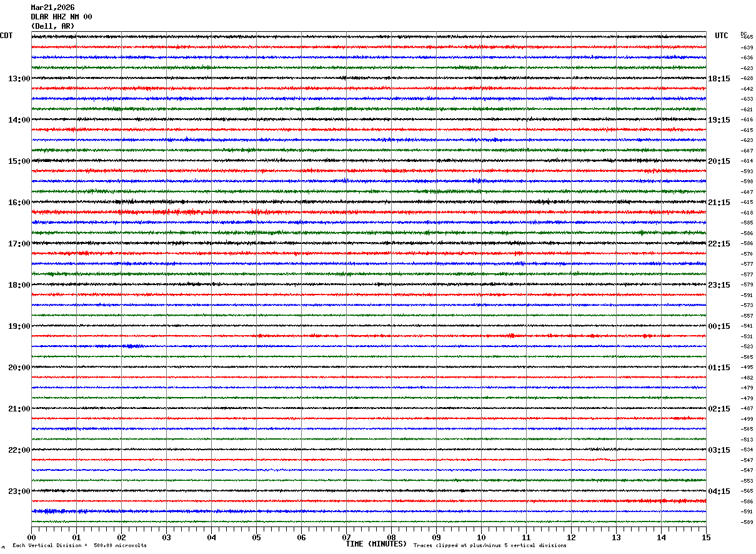
Task: Click the DC offset value -557
Action: tap(747, 316)
